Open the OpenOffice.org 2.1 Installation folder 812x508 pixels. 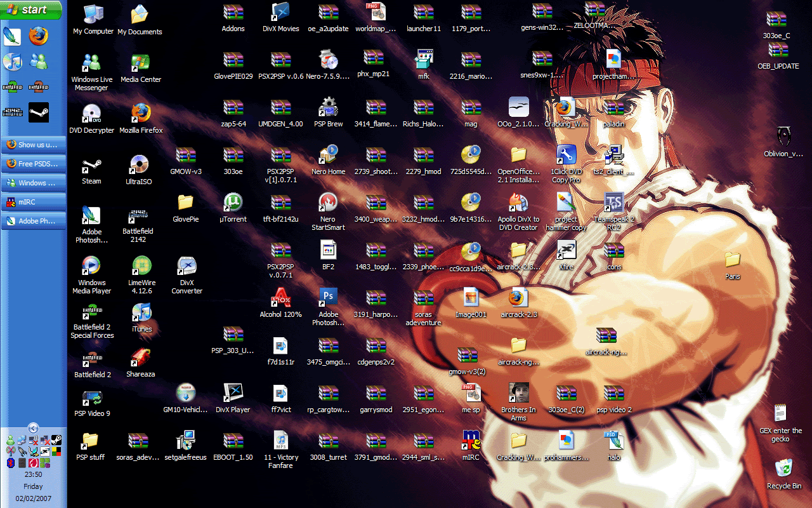518,164
